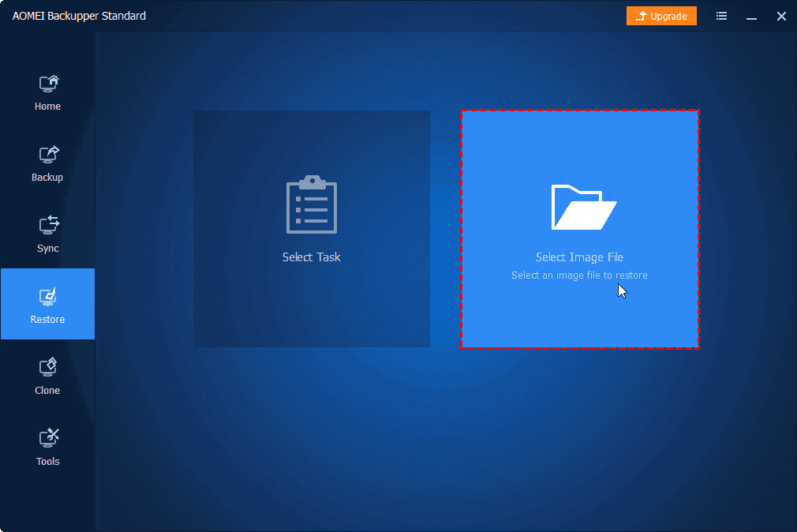Select the Restore sidebar item

point(48,304)
